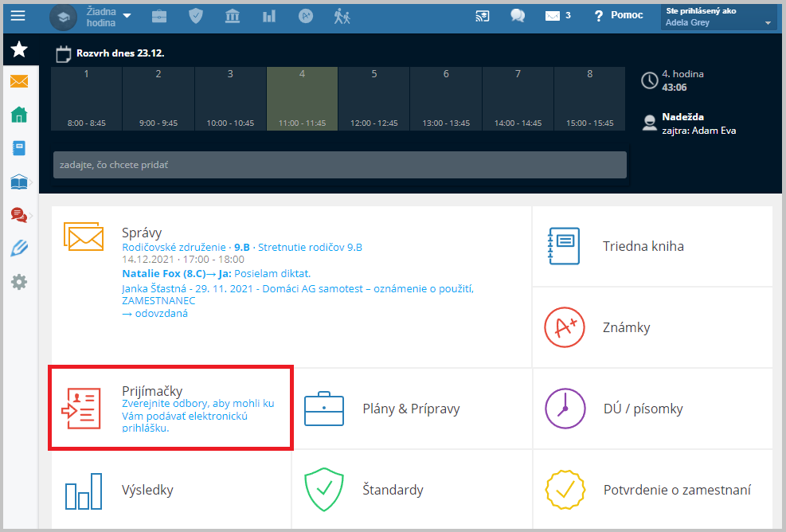Open Rodičovské združenie 9.B meeting message
Screen dimensions: 786x532
[242, 247]
